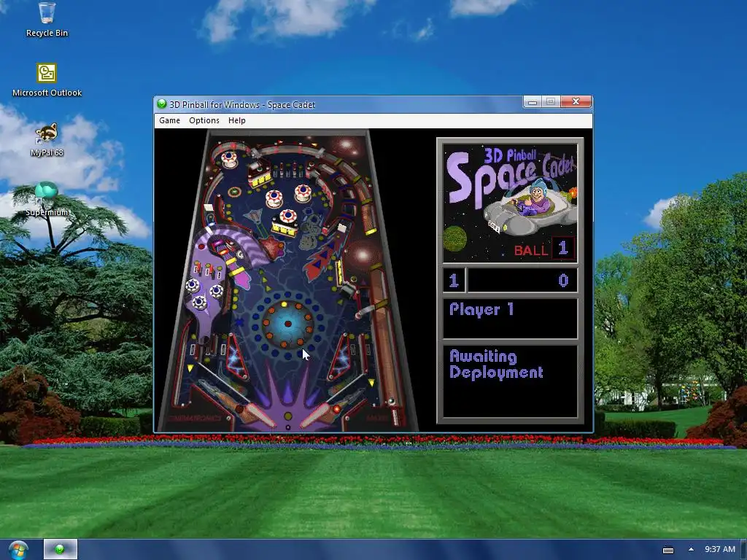This screenshot has height=560, width=747.
Task: Select the Supermium desktop icon
Action: tap(47, 199)
